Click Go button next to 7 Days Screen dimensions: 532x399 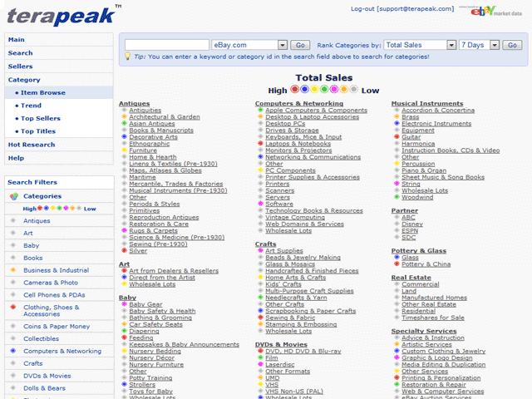click(512, 45)
